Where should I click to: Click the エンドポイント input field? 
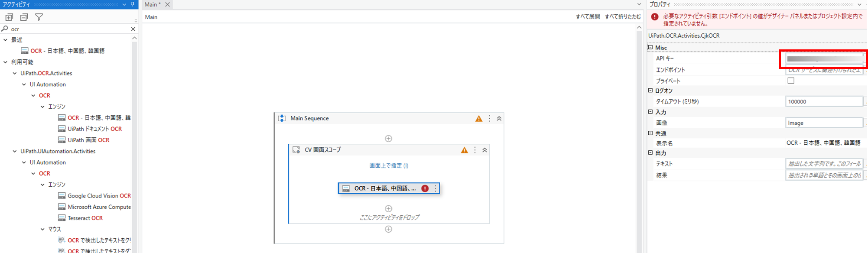(824, 70)
